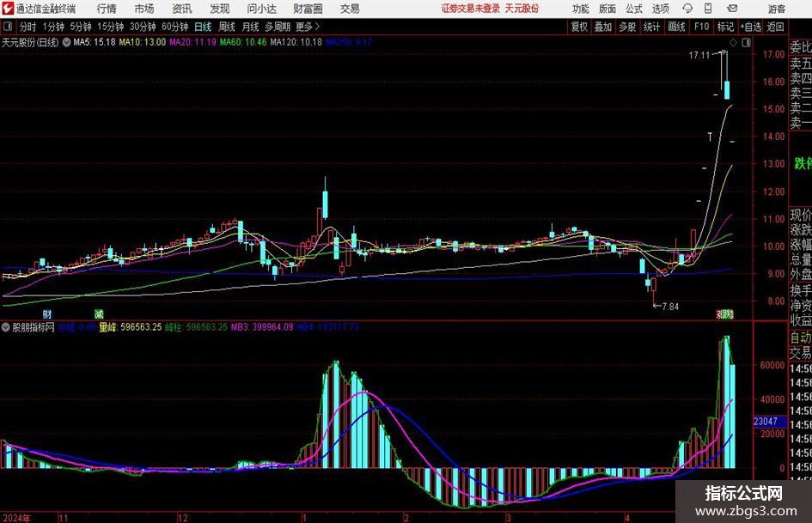Screen dimensions: 812x523
Task: Click the 画线 drawing toolbar button
Action: point(676,27)
